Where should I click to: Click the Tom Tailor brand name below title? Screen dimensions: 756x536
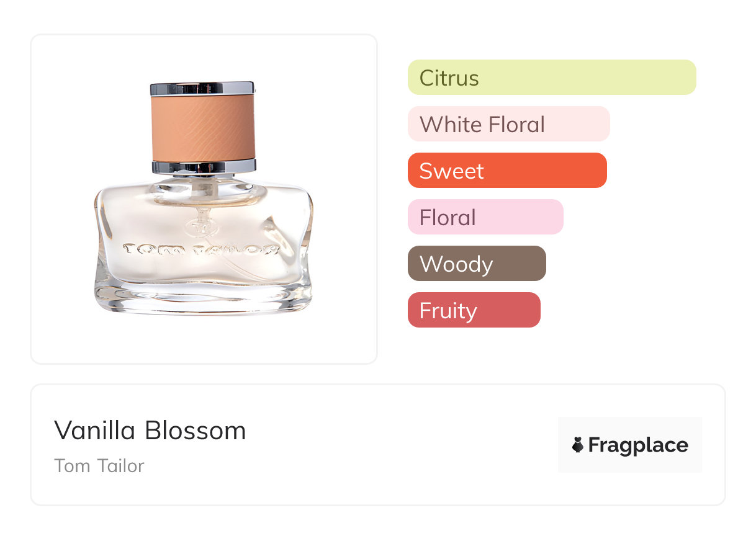point(99,466)
